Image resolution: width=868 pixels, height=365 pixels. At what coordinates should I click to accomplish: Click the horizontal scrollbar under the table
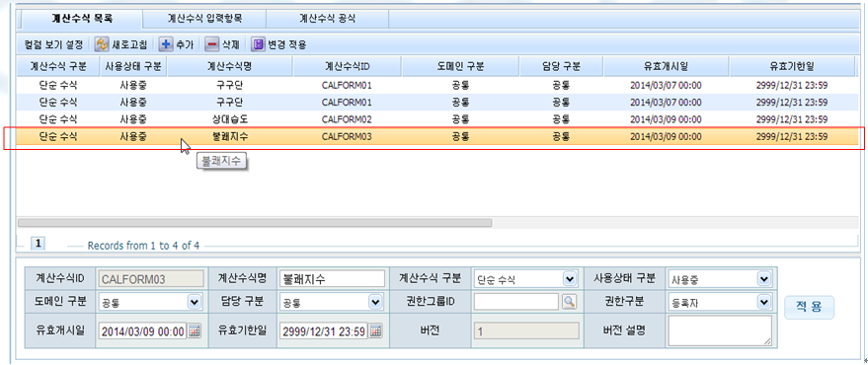pos(255,222)
